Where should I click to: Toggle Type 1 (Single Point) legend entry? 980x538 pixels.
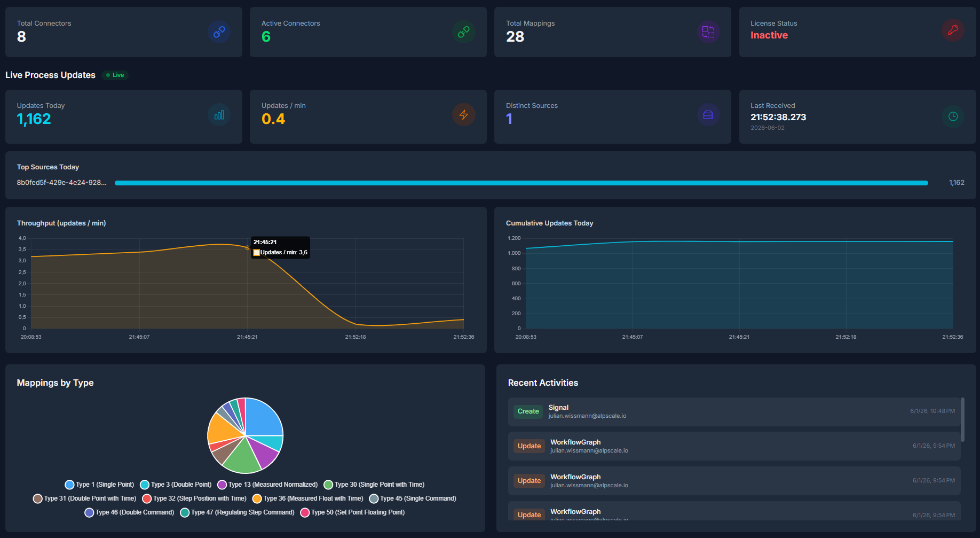pyautogui.click(x=99, y=485)
